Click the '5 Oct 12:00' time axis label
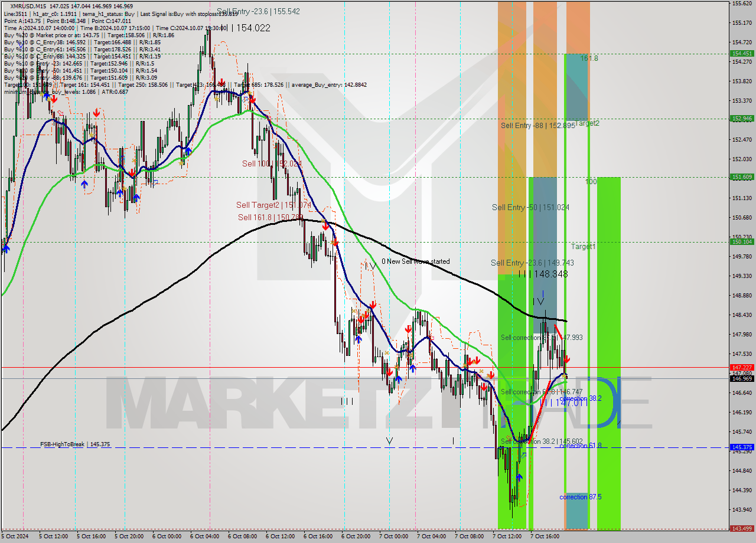This screenshot has height=543, width=756. click(53, 537)
